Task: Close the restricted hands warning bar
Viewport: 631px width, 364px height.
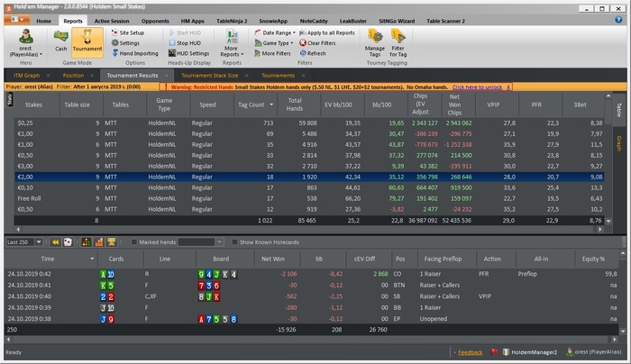Action: click(508, 86)
